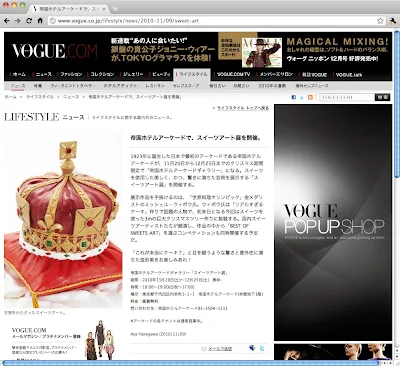
Task: Select the セレブスクープ sub-navigation tab
Action: [186, 86]
